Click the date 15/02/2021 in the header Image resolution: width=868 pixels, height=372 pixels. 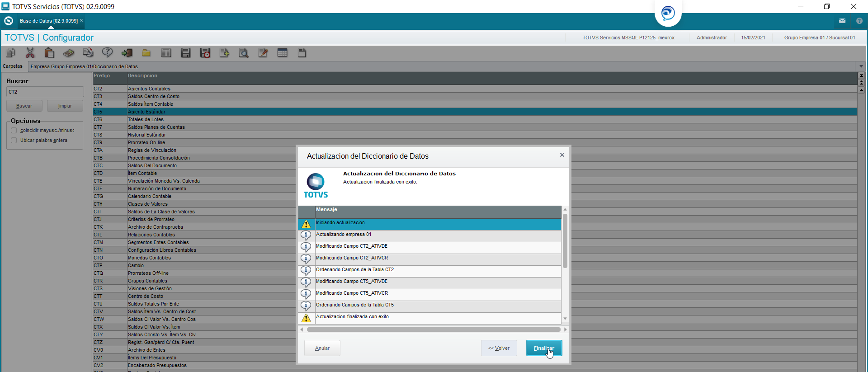click(753, 38)
